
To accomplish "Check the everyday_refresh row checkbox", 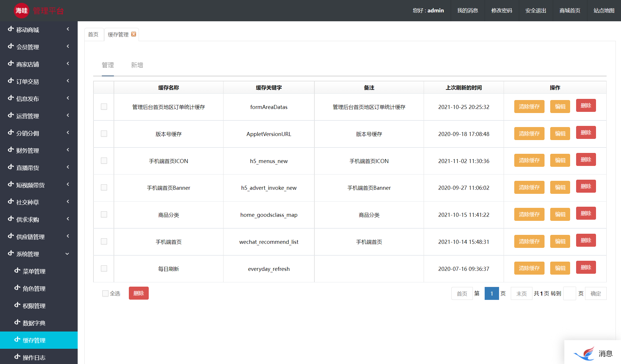I will click(x=104, y=268).
